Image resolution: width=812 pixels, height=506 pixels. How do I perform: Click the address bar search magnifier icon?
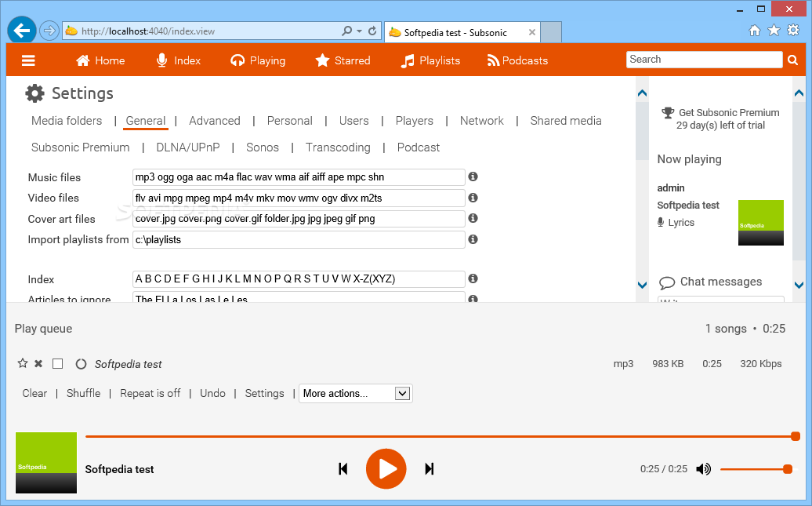pyautogui.click(x=346, y=31)
